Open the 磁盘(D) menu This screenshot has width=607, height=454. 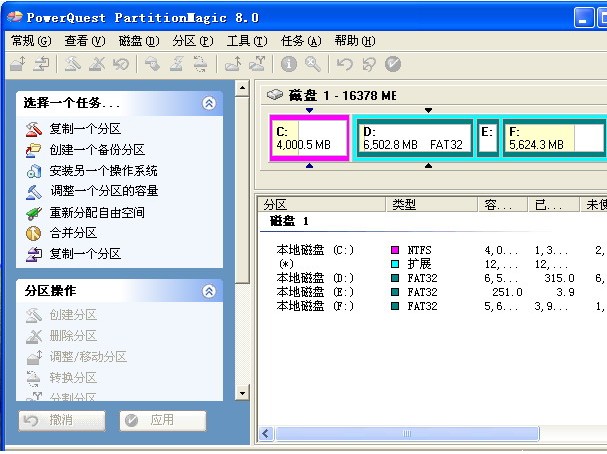tap(139, 41)
